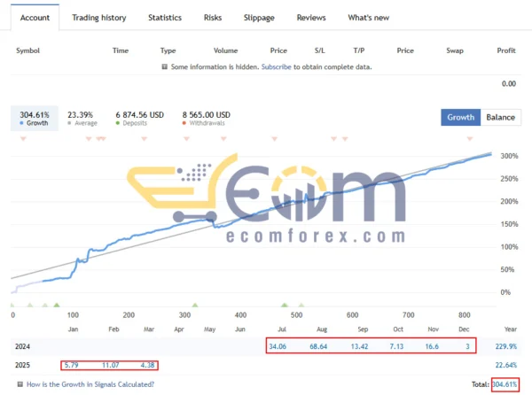Select the 23.39% Average legend item
Screen dimensions: 532x395
pos(80,119)
